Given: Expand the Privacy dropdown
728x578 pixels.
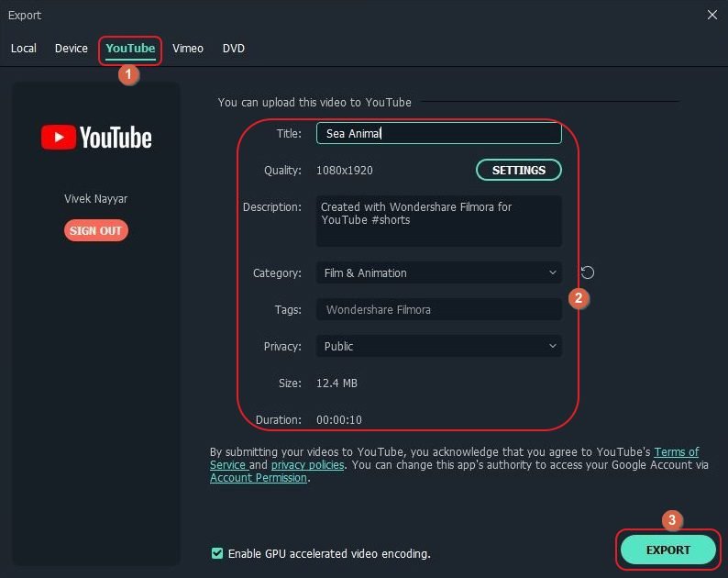Looking at the screenshot, I should point(439,346).
